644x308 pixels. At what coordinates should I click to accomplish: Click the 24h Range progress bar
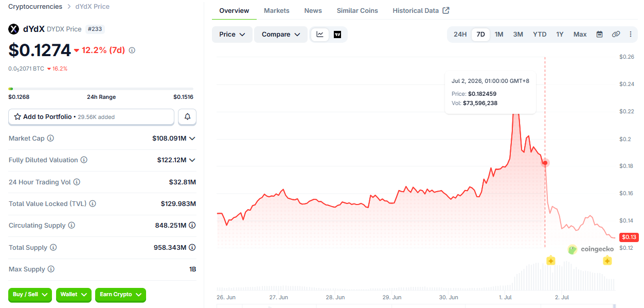point(101,89)
